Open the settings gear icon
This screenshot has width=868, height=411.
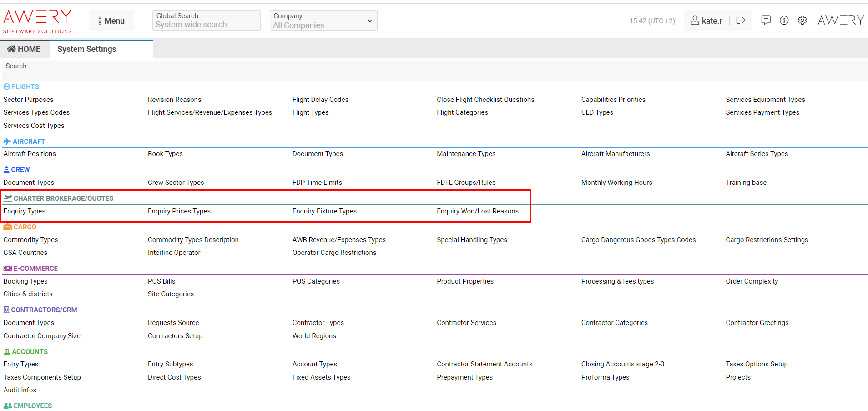[x=802, y=20]
